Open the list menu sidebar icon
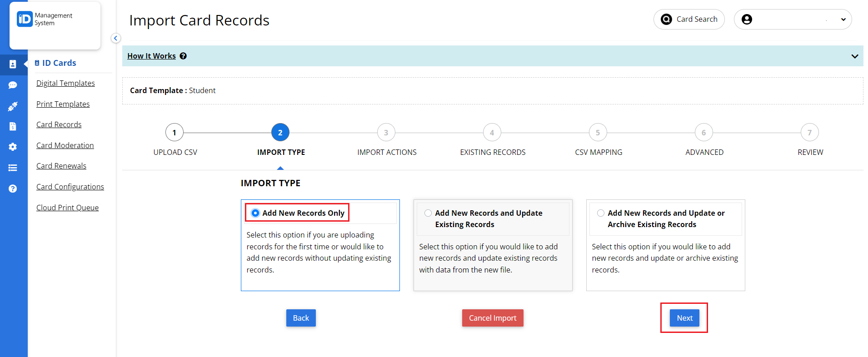This screenshot has height=357, width=868. pyautogui.click(x=13, y=168)
